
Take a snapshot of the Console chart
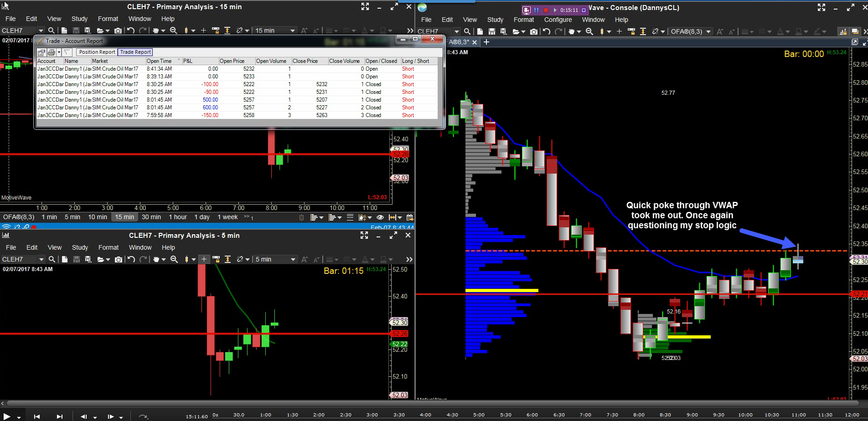534,31
